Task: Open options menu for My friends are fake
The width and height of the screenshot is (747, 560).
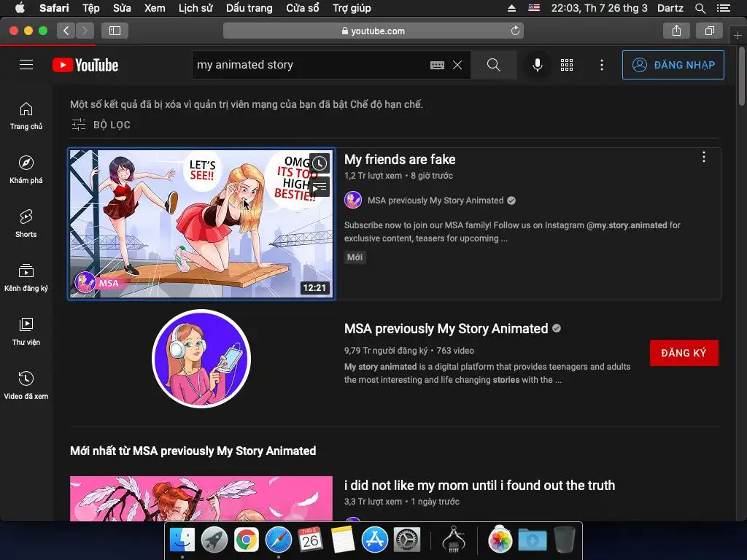Action: tap(704, 157)
